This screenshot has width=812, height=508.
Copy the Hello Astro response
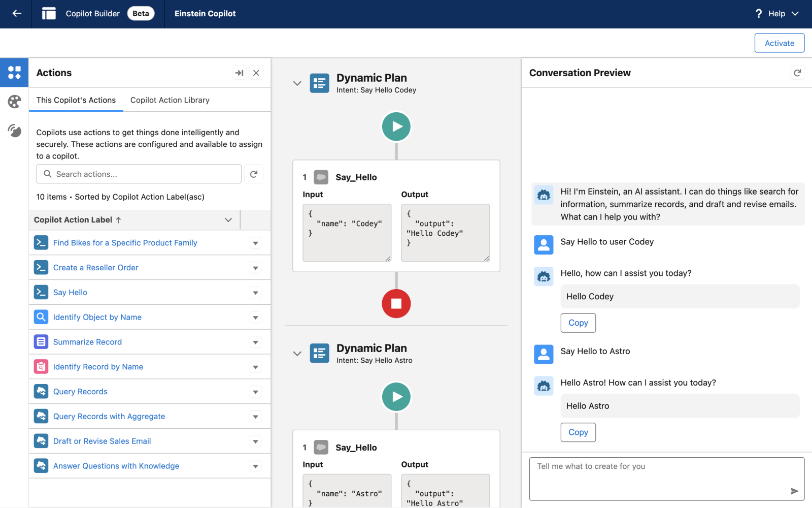(x=578, y=432)
